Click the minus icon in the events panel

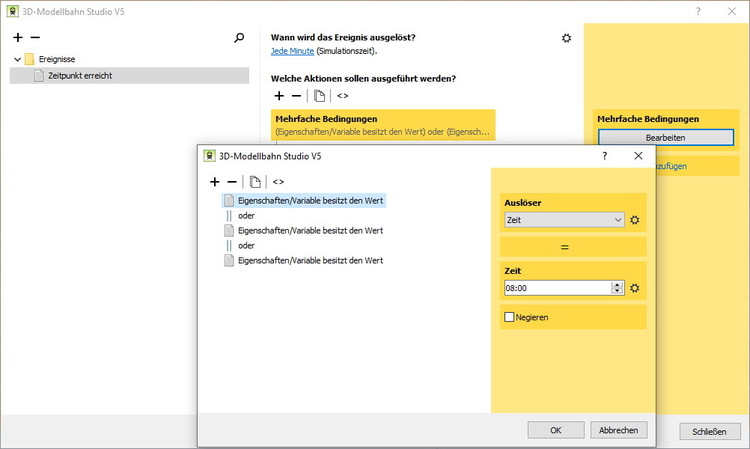coord(33,38)
